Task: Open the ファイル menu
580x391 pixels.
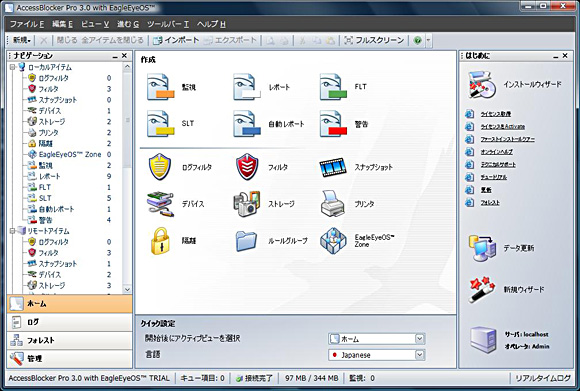Action: click(x=27, y=24)
